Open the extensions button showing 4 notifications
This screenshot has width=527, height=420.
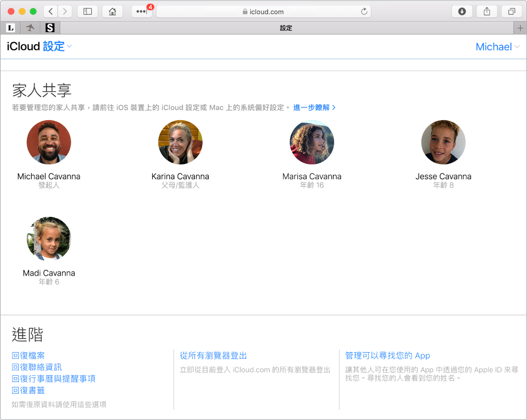141,11
